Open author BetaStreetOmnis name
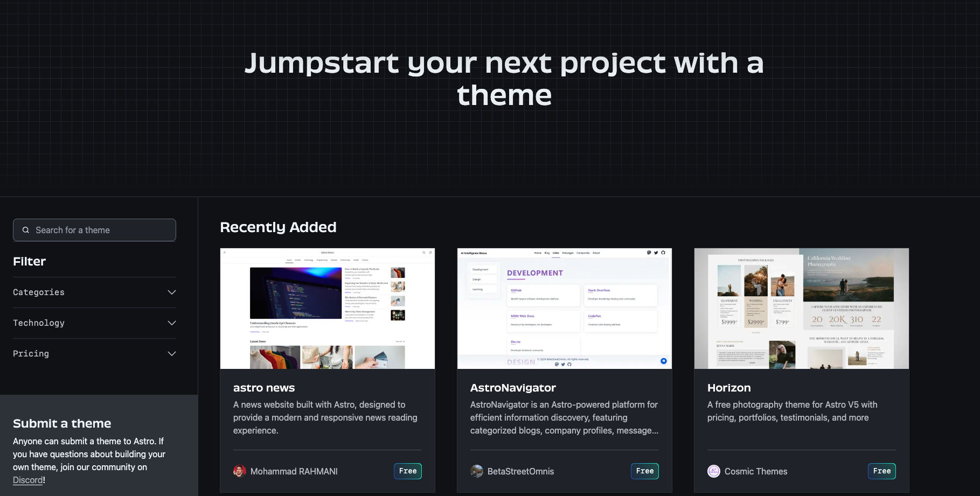The height and width of the screenshot is (496, 980). (520, 471)
